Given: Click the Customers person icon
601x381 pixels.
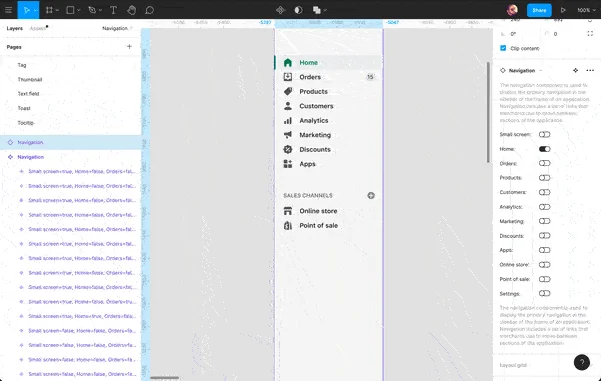Looking at the screenshot, I should coord(288,106).
